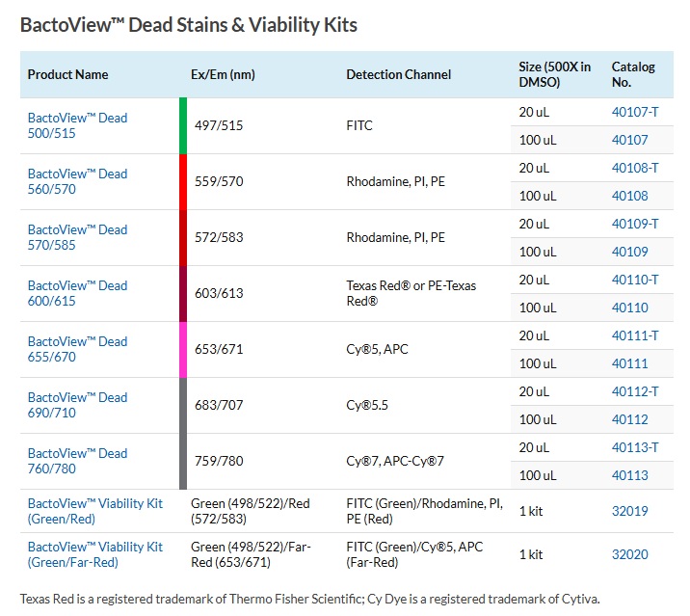Click the Ex/Em (nm) column header

[223, 74]
